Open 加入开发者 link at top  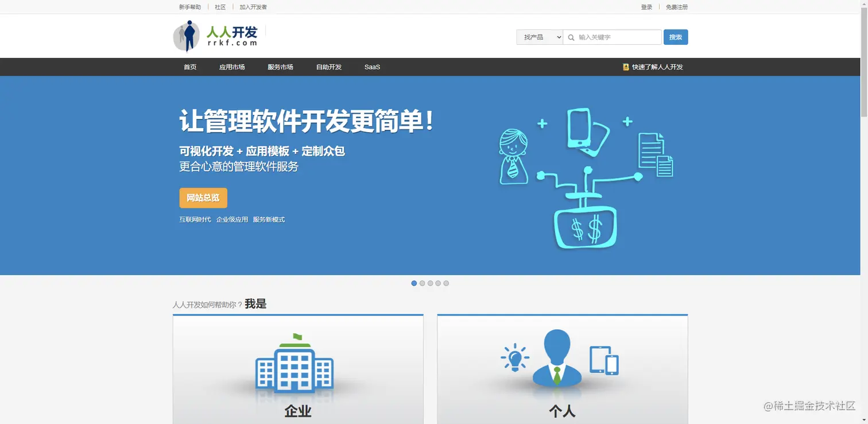click(x=253, y=7)
